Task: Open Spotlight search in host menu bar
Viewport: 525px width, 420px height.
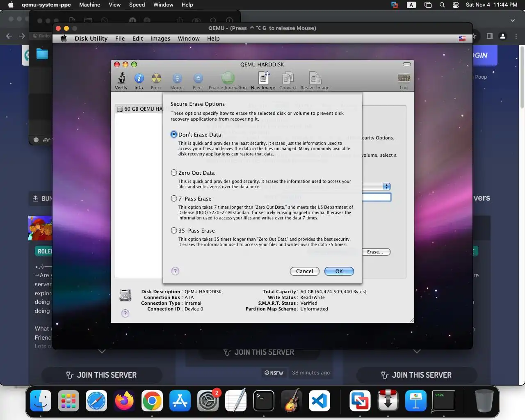Action: coord(442,5)
